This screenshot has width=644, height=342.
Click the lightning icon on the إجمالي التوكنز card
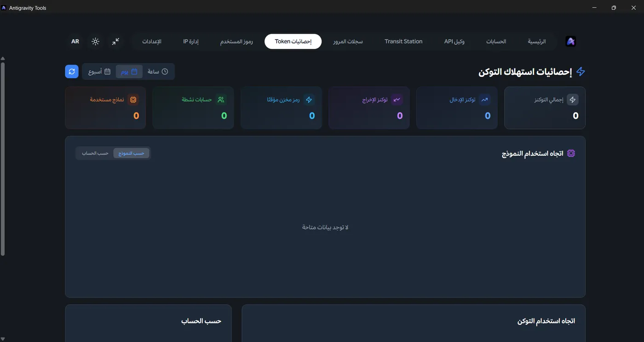(x=572, y=100)
